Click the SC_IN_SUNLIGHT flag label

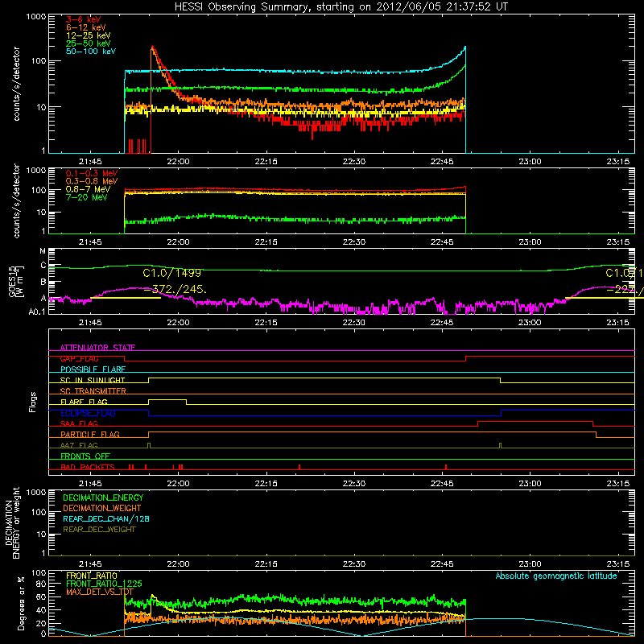(93, 380)
